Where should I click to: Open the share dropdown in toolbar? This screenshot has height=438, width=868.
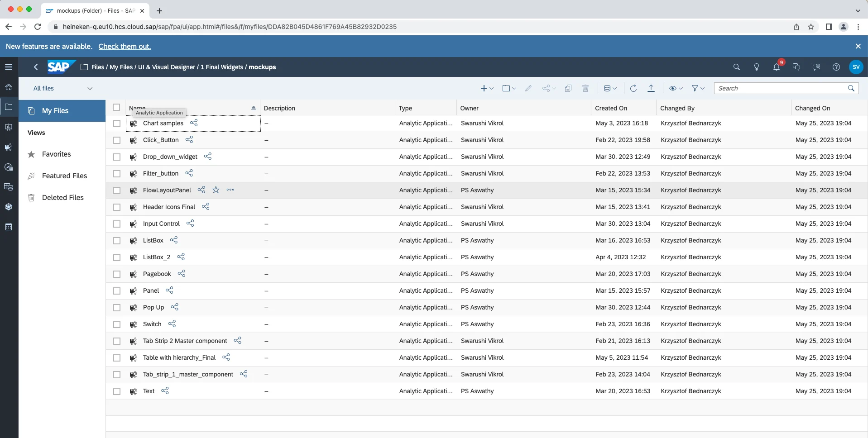[x=549, y=88]
